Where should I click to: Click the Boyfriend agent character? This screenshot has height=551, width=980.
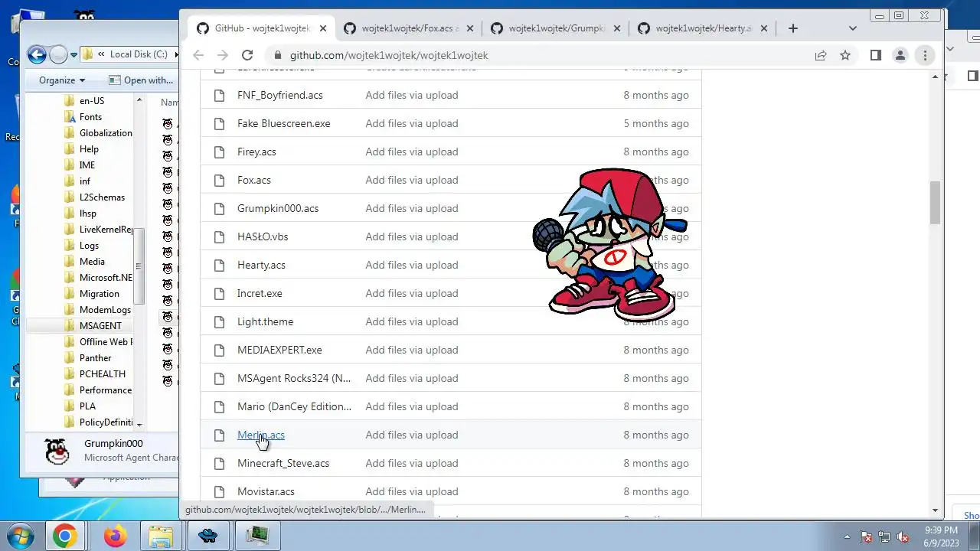609,245
